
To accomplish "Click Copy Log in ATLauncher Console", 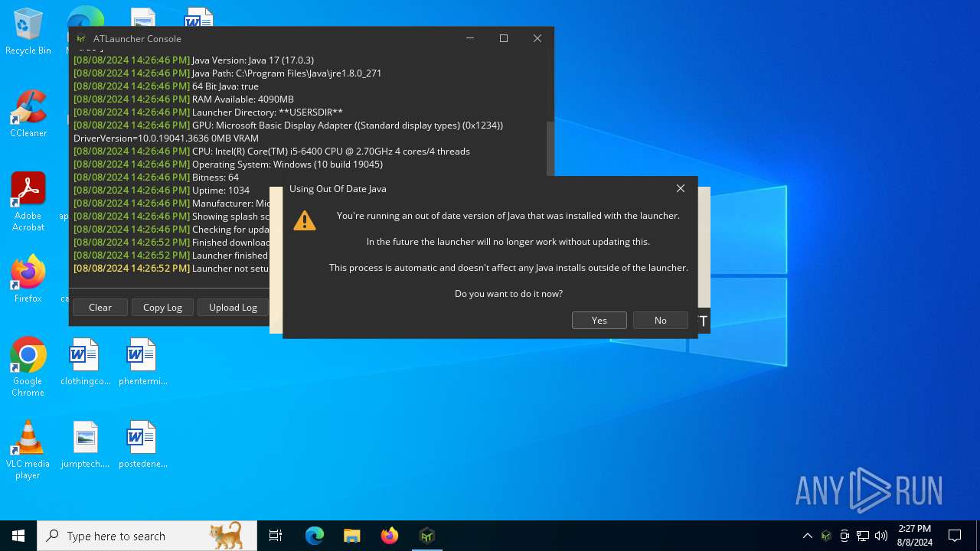I will click(162, 307).
